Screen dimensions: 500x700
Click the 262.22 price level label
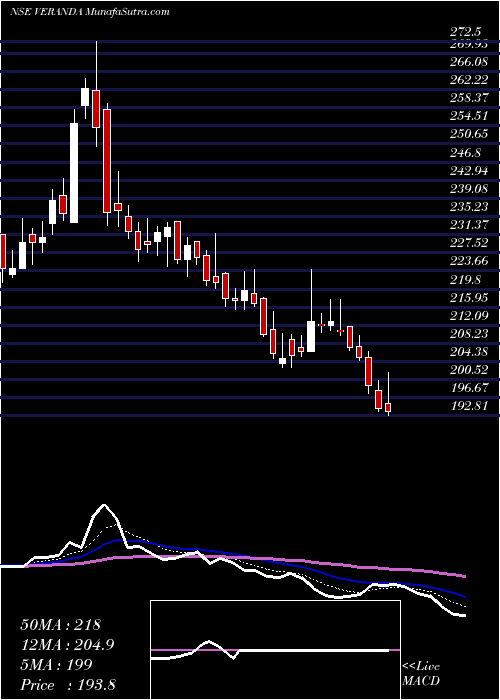[x=469, y=80]
